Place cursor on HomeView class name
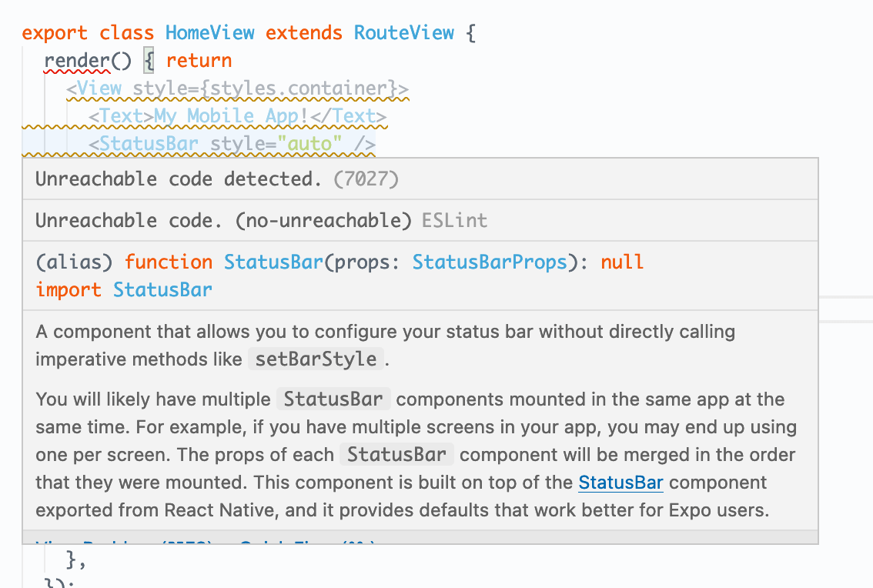Image resolution: width=873 pixels, height=588 pixels. (x=210, y=33)
